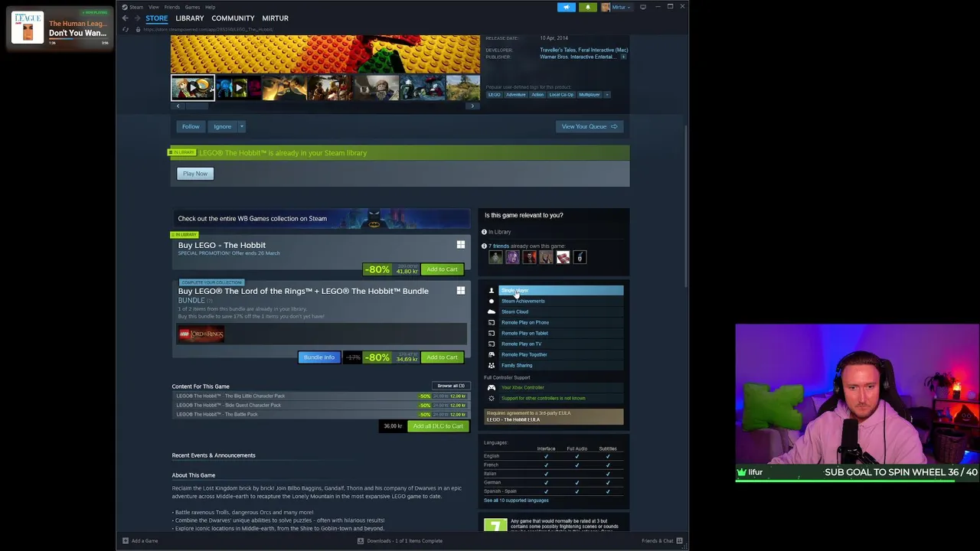Image resolution: width=980 pixels, height=551 pixels.
Task: Click the Follow button
Action: pyautogui.click(x=191, y=126)
